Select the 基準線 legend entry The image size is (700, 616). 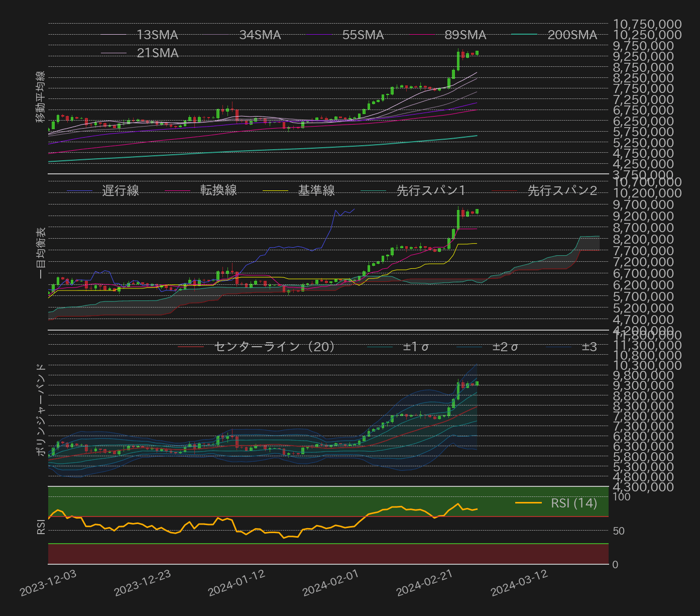point(316,190)
